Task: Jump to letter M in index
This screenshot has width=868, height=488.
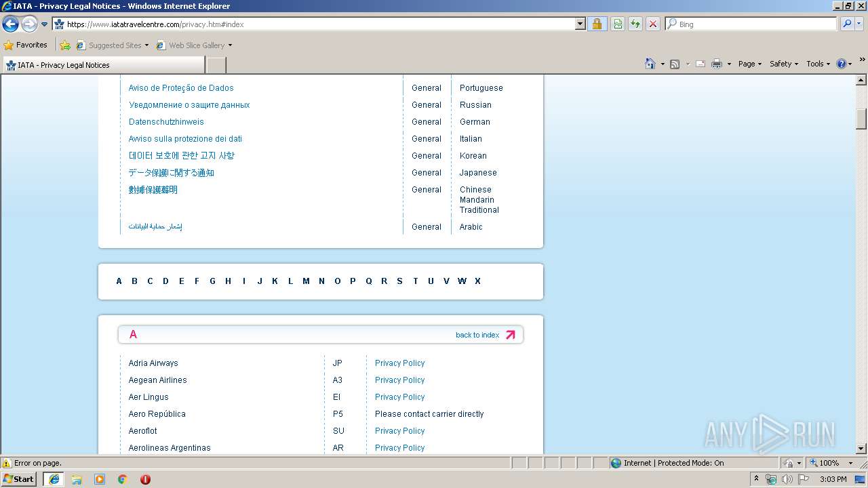Action: tap(306, 281)
